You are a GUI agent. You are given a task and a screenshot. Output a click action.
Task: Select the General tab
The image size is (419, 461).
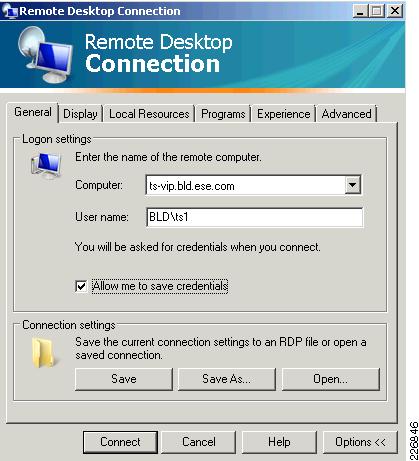click(x=33, y=112)
